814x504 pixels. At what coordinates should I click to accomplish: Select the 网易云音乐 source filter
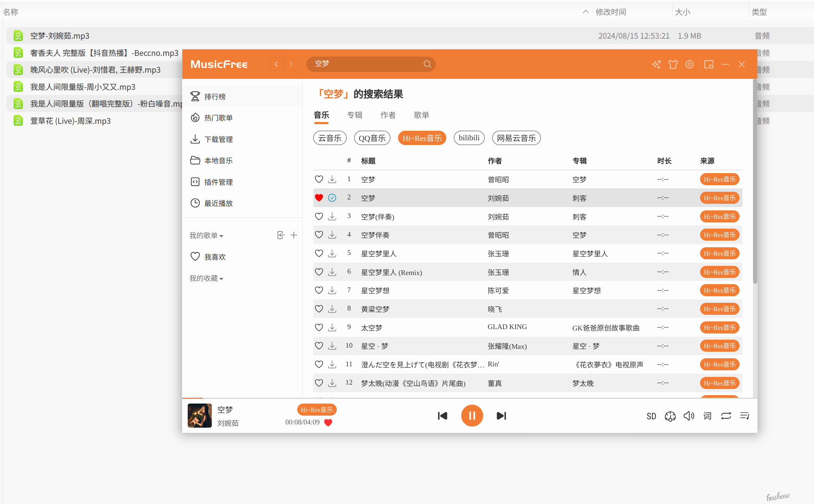coord(516,138)
